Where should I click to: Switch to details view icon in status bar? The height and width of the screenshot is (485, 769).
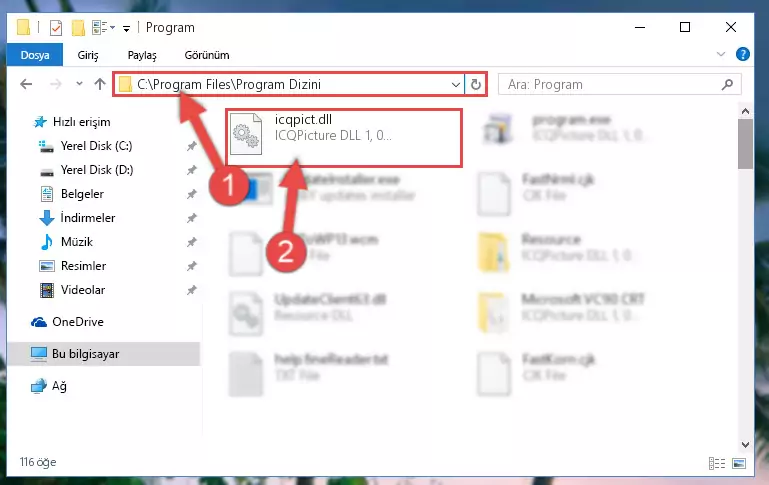717,463
